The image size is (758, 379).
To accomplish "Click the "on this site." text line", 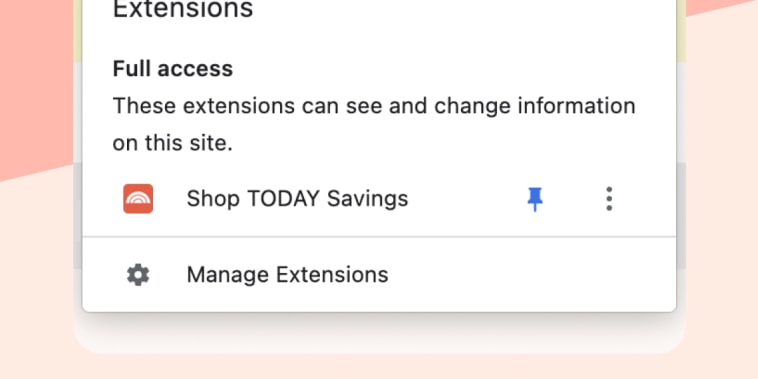I will [173, 143].
